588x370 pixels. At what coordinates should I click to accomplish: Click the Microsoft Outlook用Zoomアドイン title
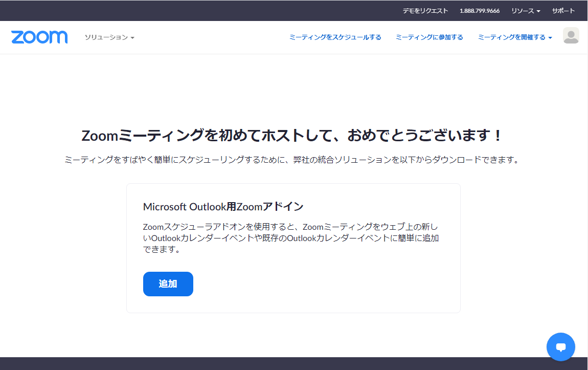pyautogui.click(x=223, y=207)
